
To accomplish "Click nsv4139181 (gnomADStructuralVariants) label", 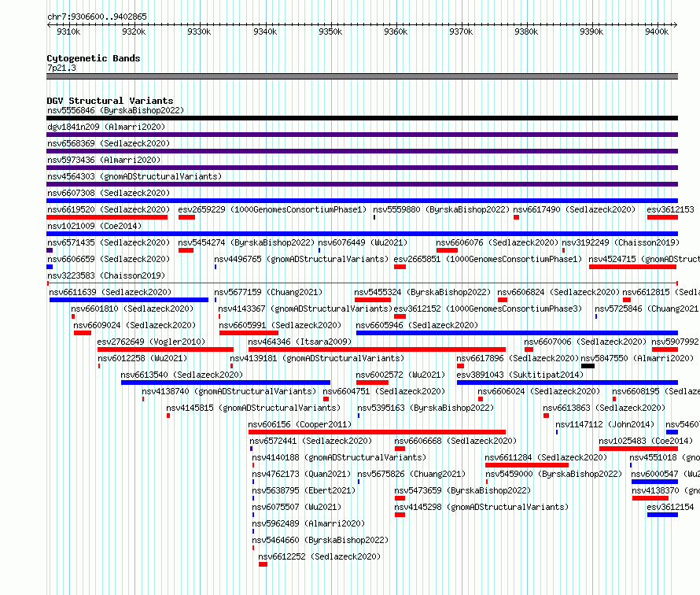I will (x=317, y=358).
